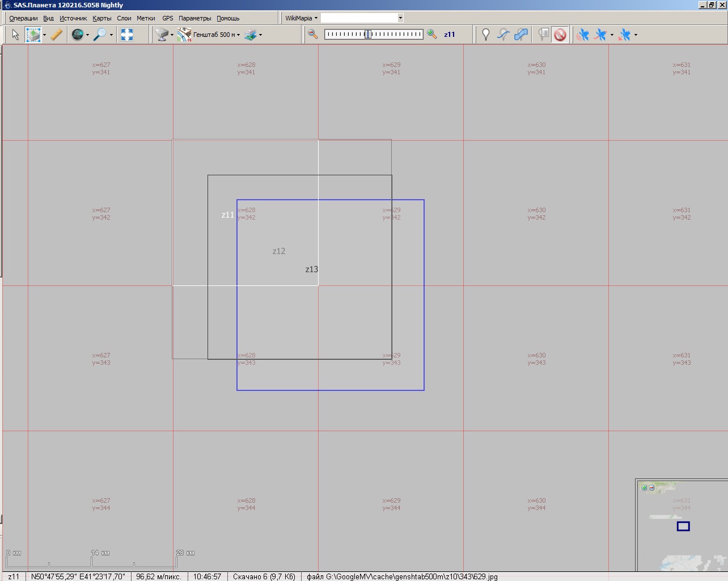Expand the Генштаб 500 м map dropdown

pos(238,35)
